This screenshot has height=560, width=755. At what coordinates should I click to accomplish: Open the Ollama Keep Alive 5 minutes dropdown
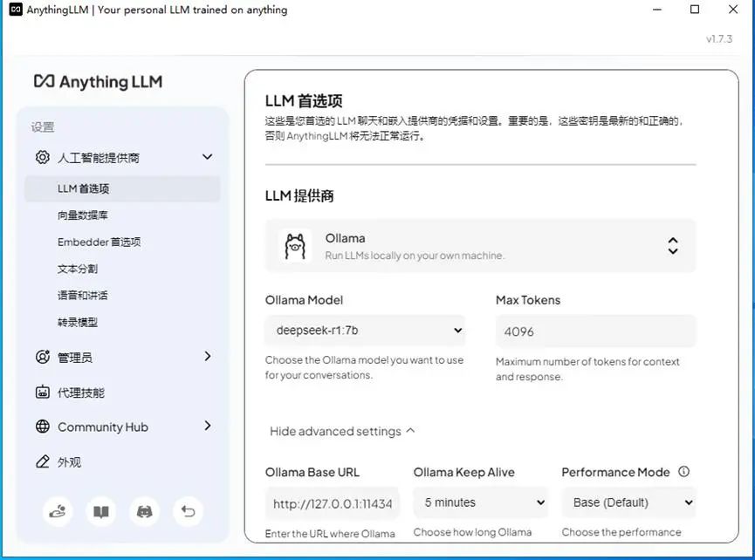tap(481, 502)
